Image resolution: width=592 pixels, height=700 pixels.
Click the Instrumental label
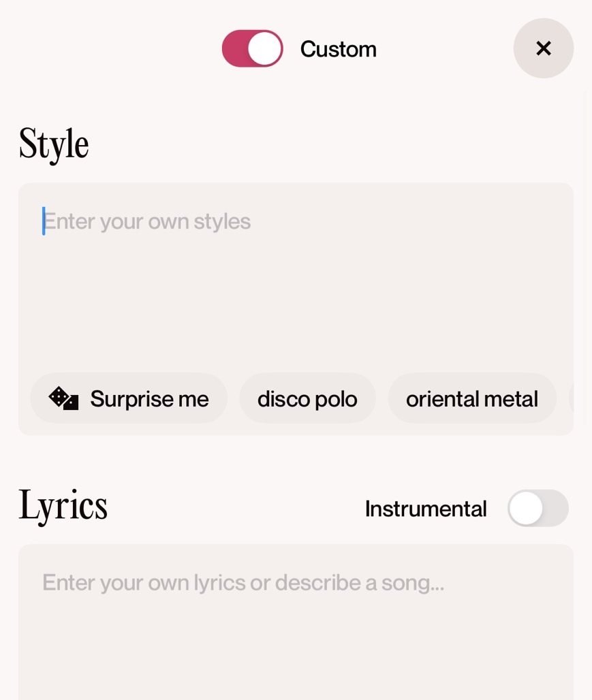(426, 509)
